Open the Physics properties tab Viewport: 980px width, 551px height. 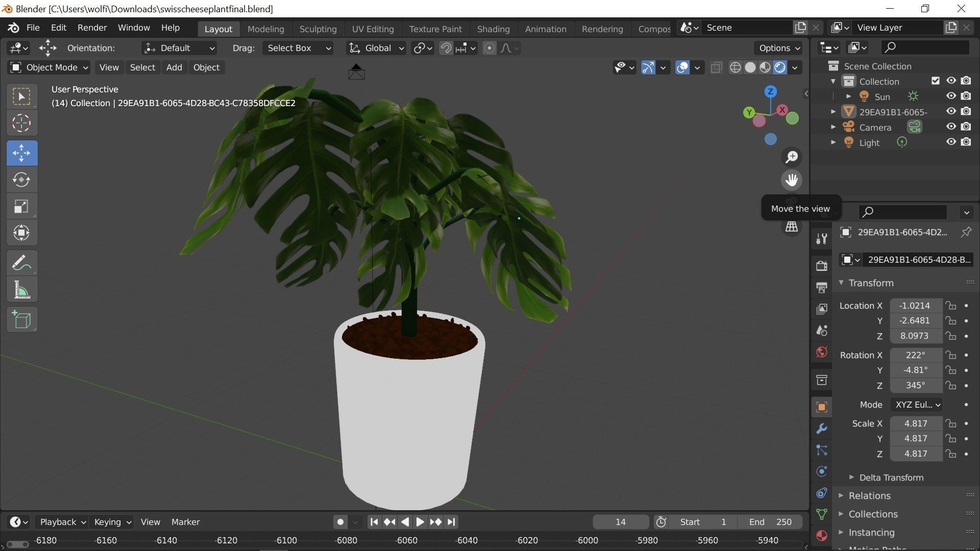click(x=821, y=471)
